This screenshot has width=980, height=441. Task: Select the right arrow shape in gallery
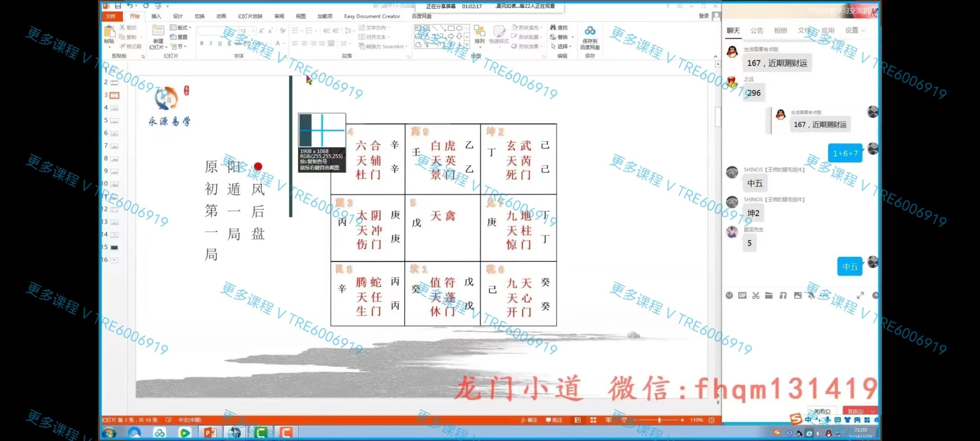pyautogui.click(x=451, y=36)
